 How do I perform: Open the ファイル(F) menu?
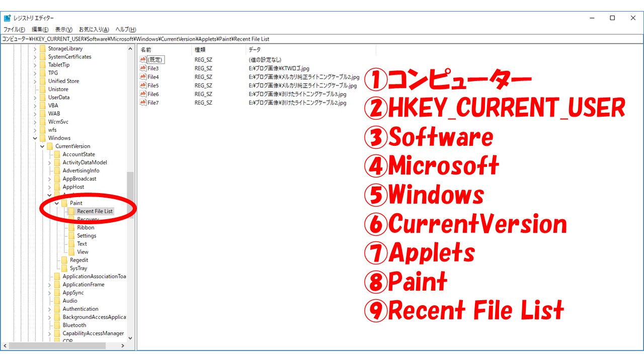pyautogui.click(x=14, y=30)
